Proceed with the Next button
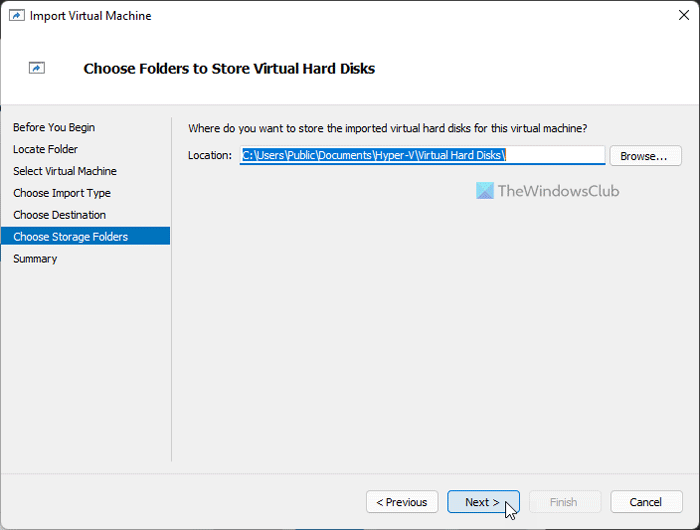The image size is (700, 530). point(483,502)
